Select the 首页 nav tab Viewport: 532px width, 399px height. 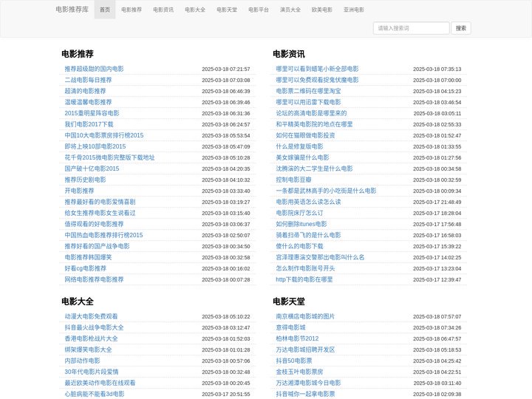click(x=105, y=10)
